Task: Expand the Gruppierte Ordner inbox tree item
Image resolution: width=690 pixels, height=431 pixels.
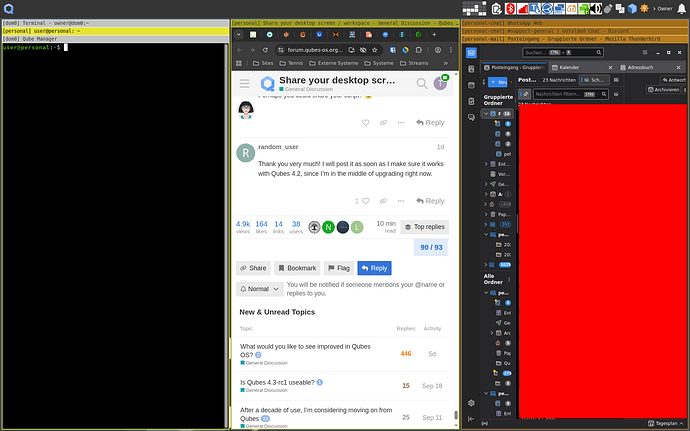Action: coord(487,114)
